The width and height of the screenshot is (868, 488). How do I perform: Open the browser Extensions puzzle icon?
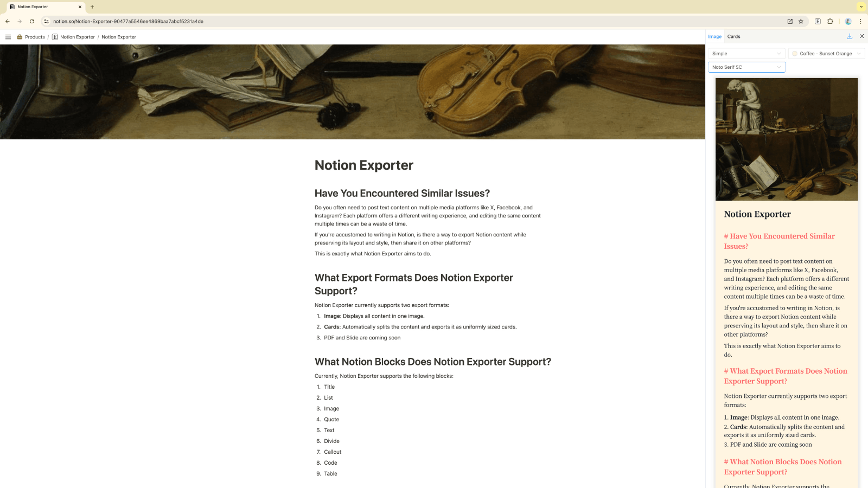(830, 21)
